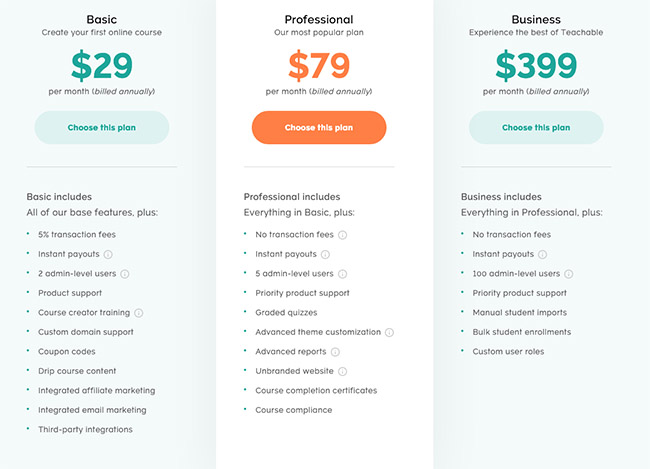Show info for Professional Instant payouts
The width and height of the screenshot is (650, 469).
pyautogui.click(x=325, y=254)
